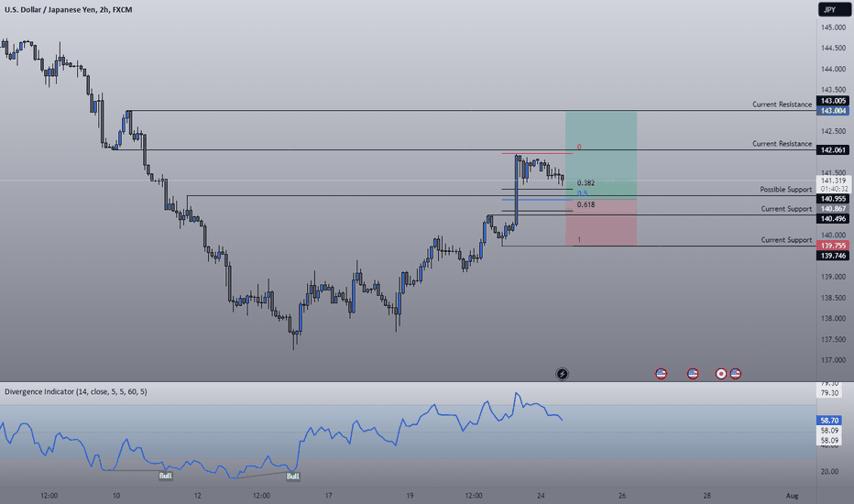This screenshot has height=504, width=854.
Task: Select the Fibonacci 0.618 level label
Action: pyautogui.click(x=586, y=204)
